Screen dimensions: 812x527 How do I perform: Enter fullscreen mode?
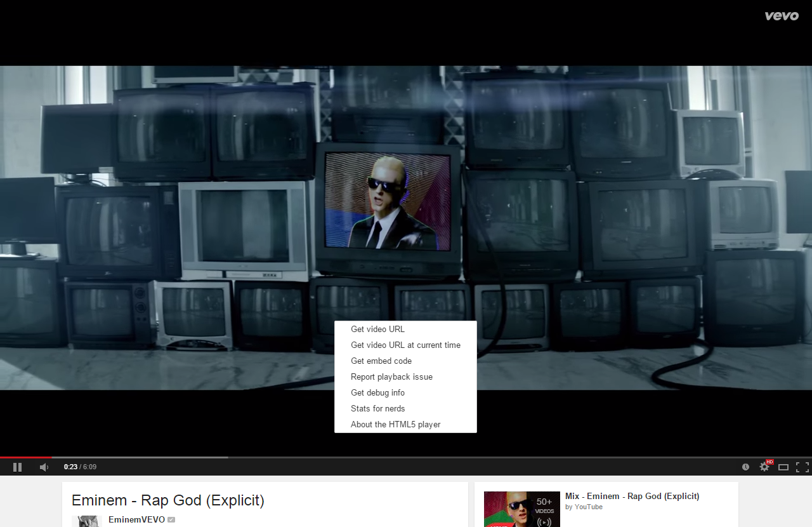pyautogui.click(x=802, y=467)
